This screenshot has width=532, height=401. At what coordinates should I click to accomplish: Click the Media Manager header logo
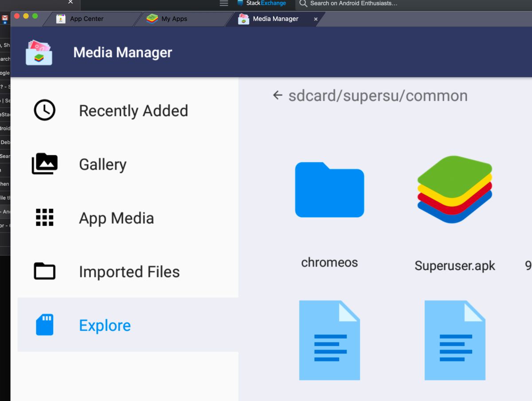click(39, 52)
